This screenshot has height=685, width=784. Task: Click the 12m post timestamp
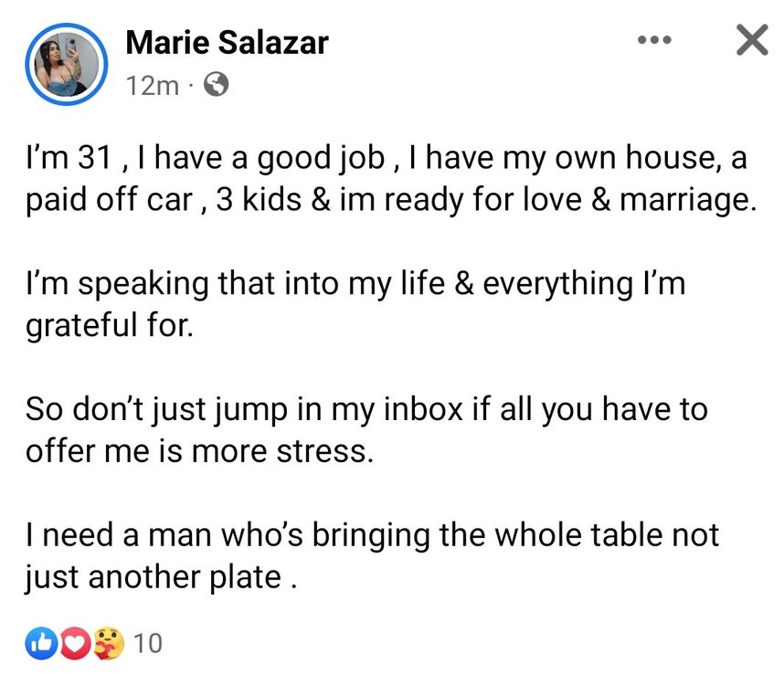(153, 85)
